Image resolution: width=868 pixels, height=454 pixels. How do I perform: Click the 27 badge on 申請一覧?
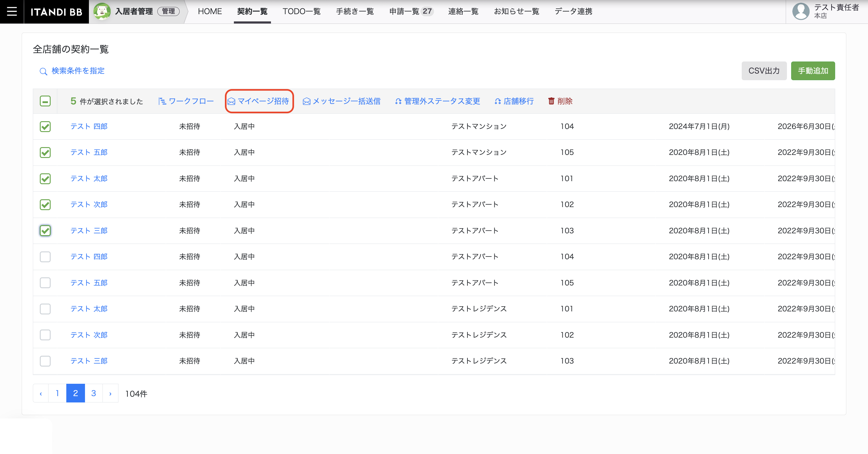(x=427, y=11)
